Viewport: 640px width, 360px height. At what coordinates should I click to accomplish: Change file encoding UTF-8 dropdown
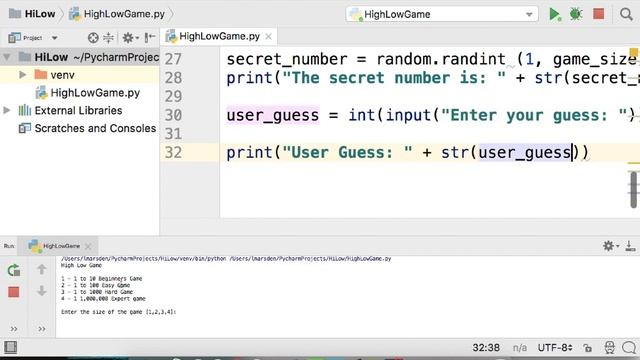tap(555, 348)
